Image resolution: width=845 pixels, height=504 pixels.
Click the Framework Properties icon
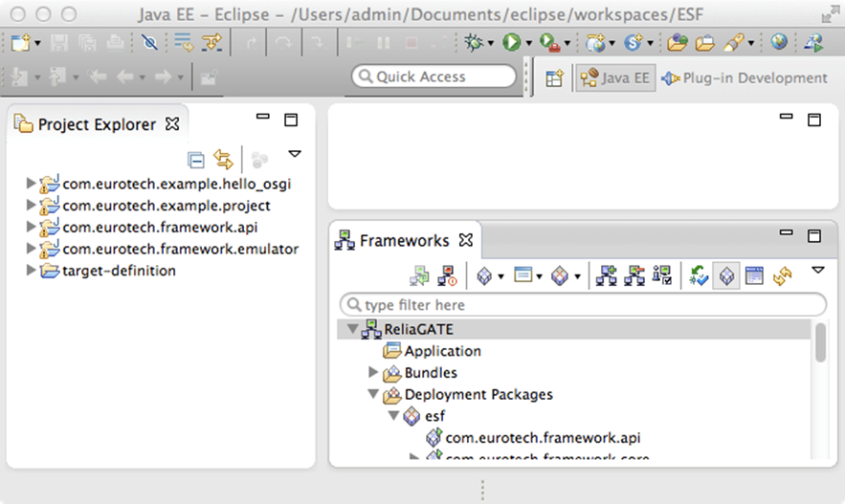[x=662, y=276]
